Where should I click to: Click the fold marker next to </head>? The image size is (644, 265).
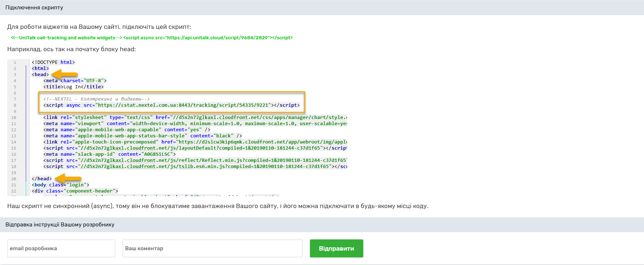tap(29, 179)
